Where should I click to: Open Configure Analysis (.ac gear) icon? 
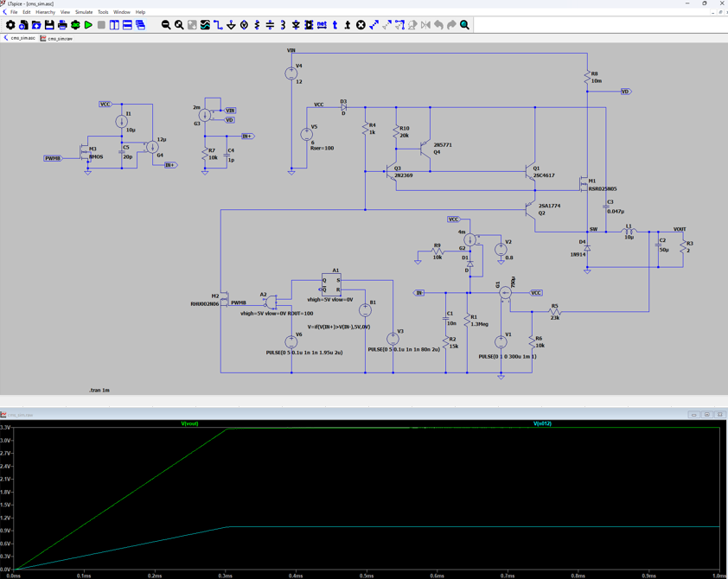click(75, 25)
